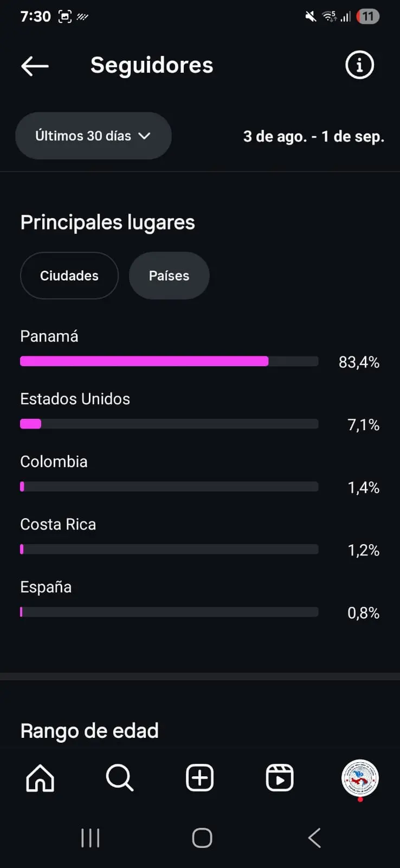Tap the Panamá 83,4% progress bar

pyautogui.click(x=169, y=361)
